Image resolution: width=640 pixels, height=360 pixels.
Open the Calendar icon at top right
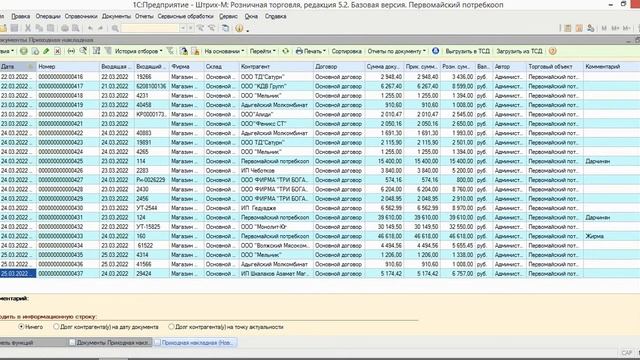tap(579, 28)
